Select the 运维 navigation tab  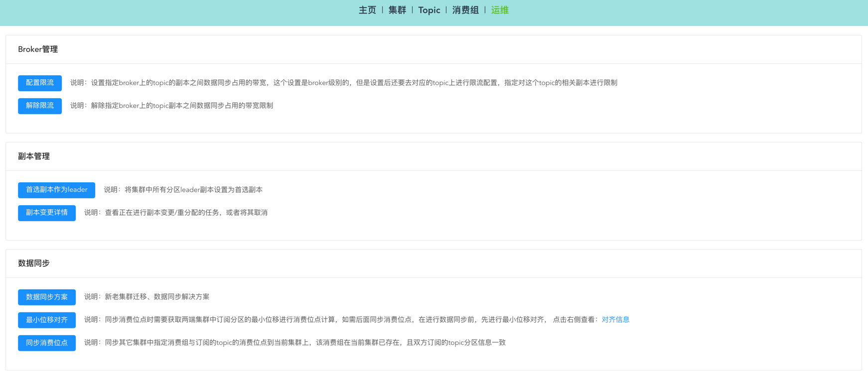point(500,10)
